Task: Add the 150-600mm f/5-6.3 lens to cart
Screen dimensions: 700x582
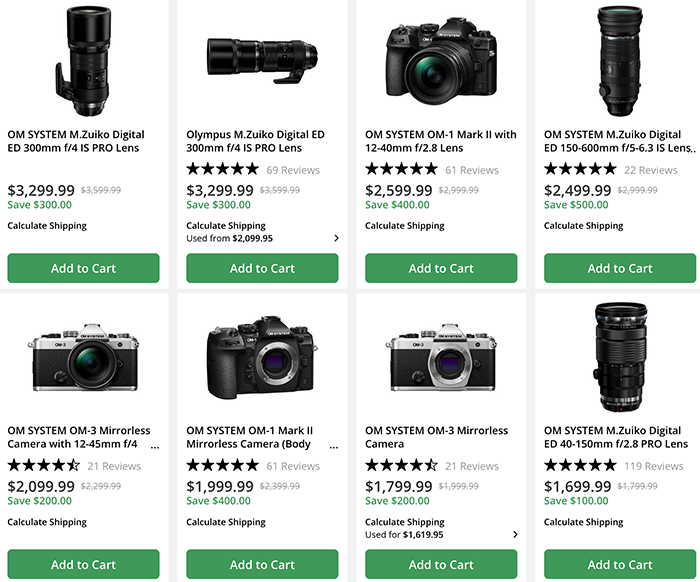Action: [619, 268]
